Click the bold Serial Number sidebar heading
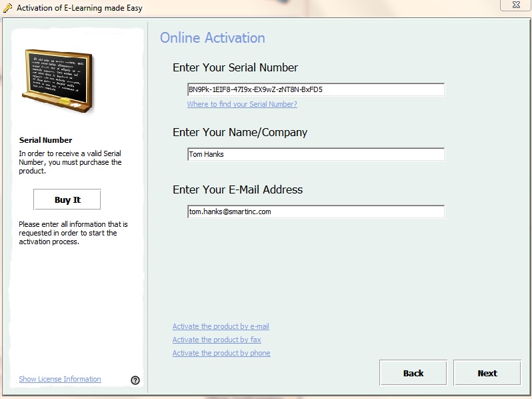Viewport: 532px width, 399px height. pos(45,140)
